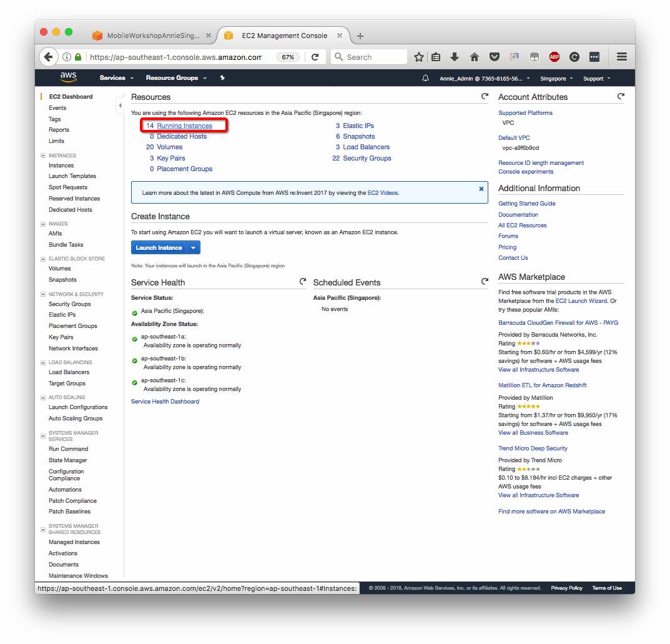Screen dimensions: 670x644
Task: Click the 67% zoom level badge
Action: point(288,57)
